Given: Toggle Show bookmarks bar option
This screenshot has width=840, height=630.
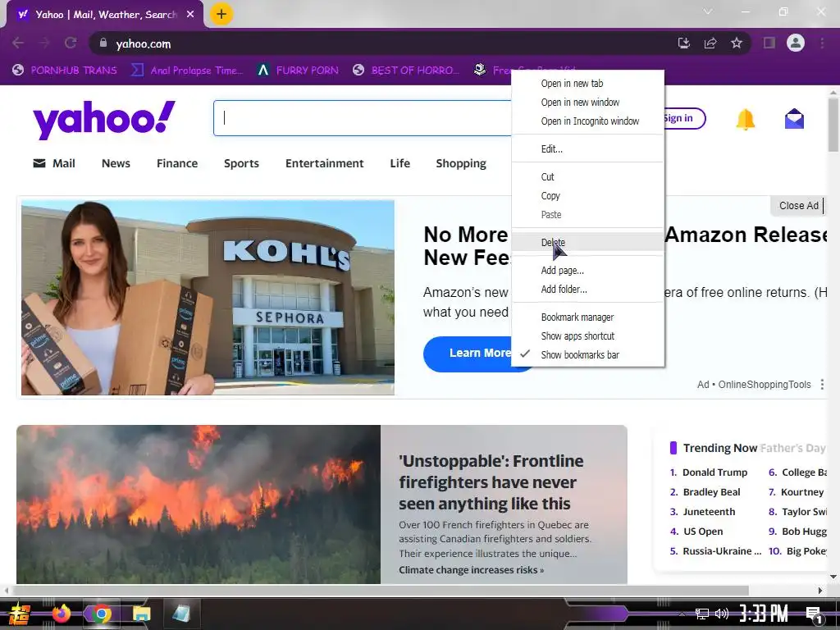Looking at the screenshot, I should [587, 354].
